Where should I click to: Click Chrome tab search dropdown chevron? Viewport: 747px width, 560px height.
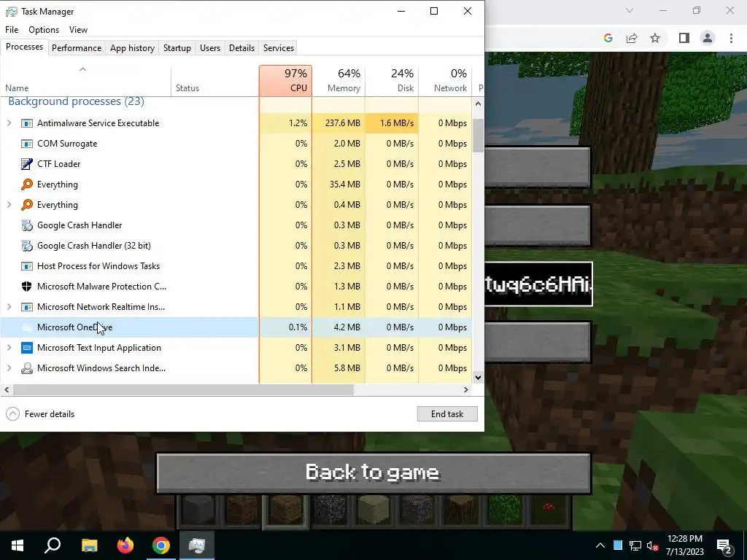pyautogui.click(x=630, y=10)
